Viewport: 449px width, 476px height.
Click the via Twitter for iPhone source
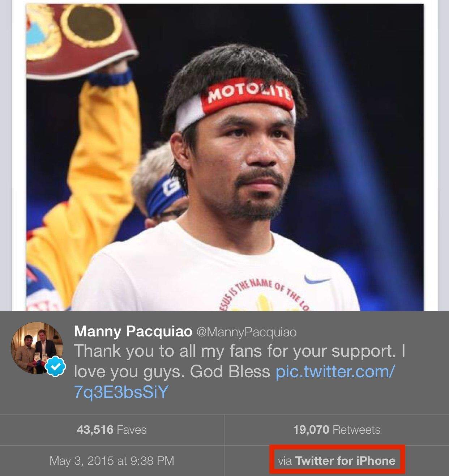(337, 460)
